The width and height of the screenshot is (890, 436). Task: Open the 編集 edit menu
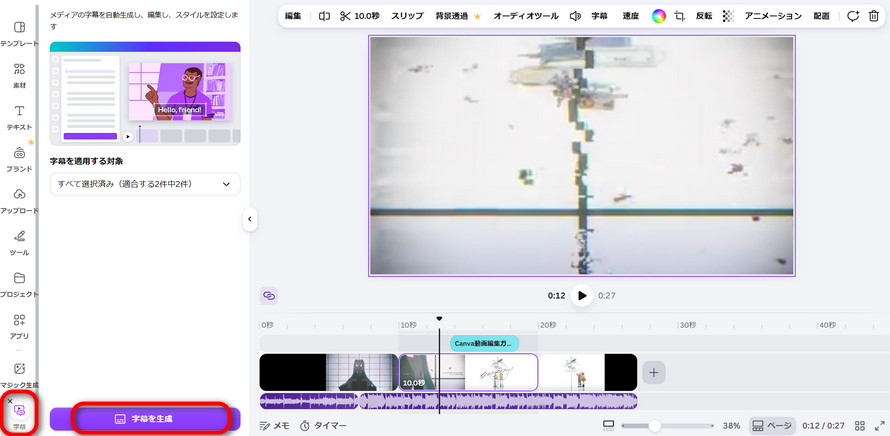point(293,16)
